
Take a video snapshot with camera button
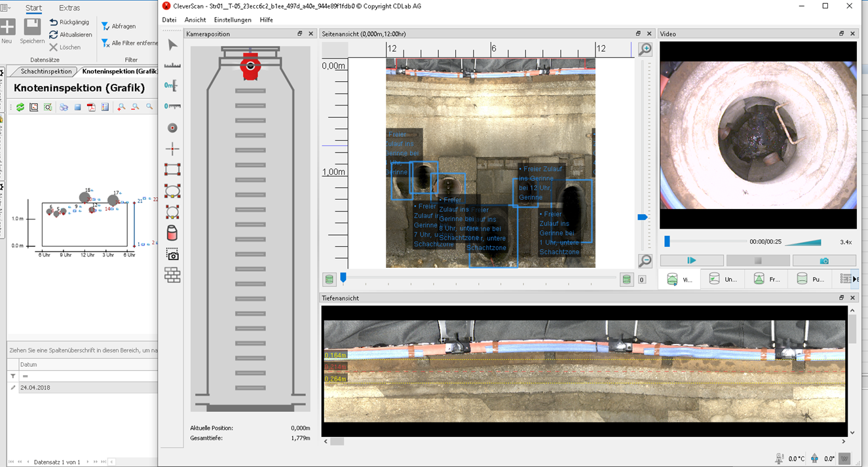(x=824, y=261)
